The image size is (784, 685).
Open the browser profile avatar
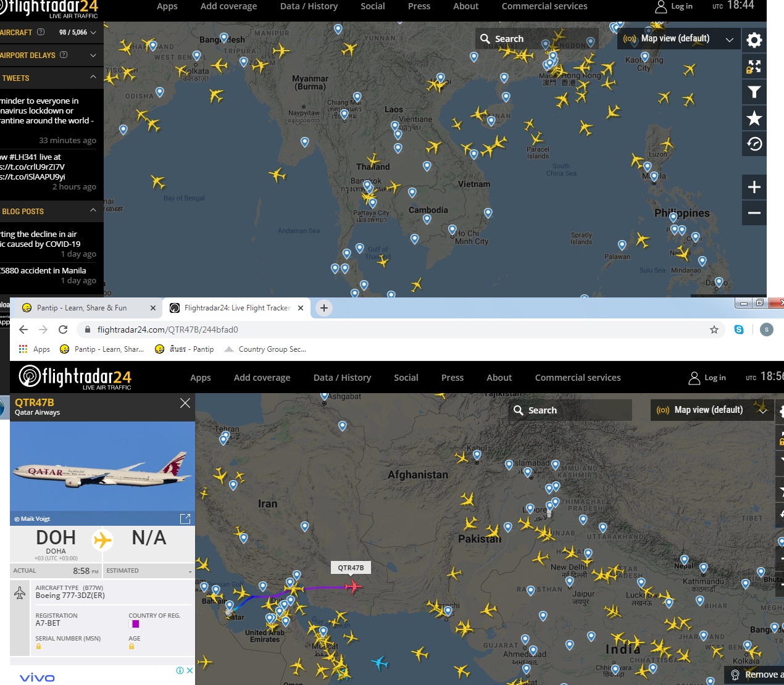767,330
